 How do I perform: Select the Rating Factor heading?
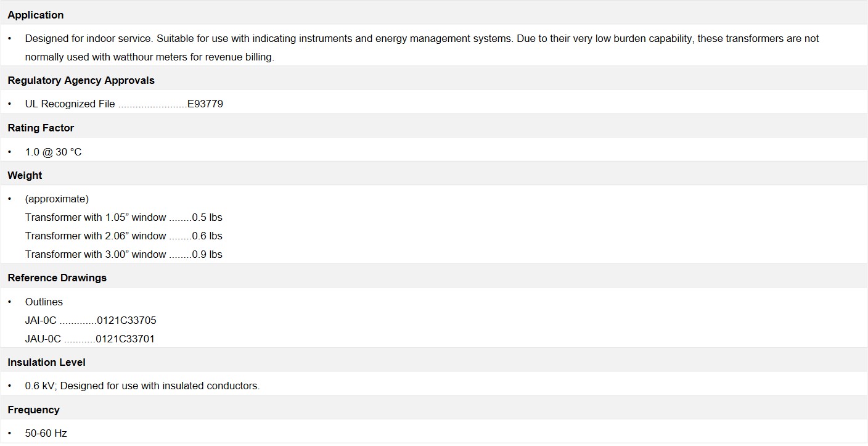coord(41,128)
